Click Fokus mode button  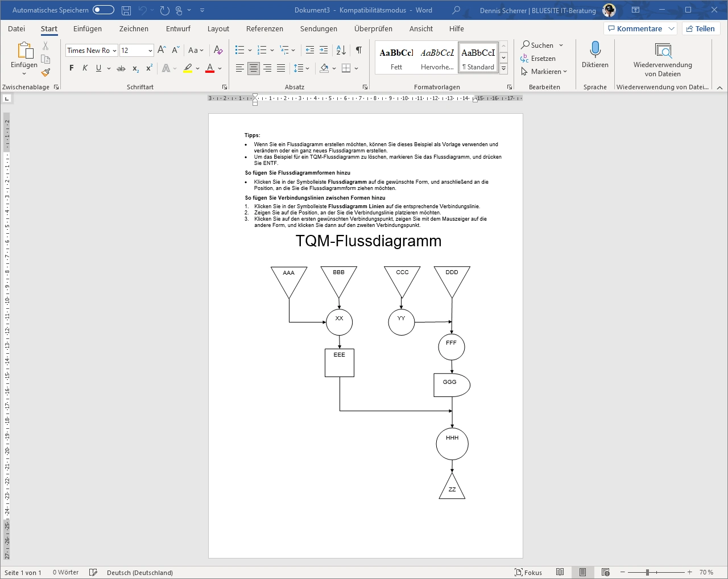point(528,572)
